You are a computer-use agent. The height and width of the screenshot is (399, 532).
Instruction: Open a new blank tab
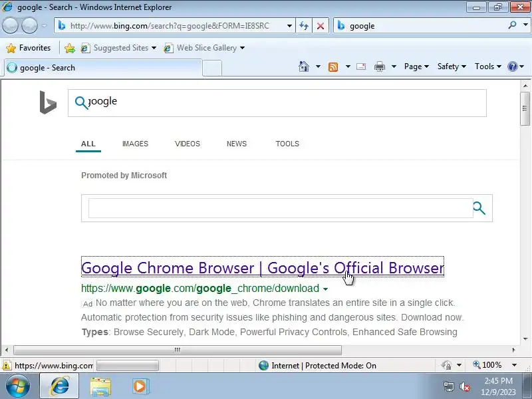coord(212,68)
